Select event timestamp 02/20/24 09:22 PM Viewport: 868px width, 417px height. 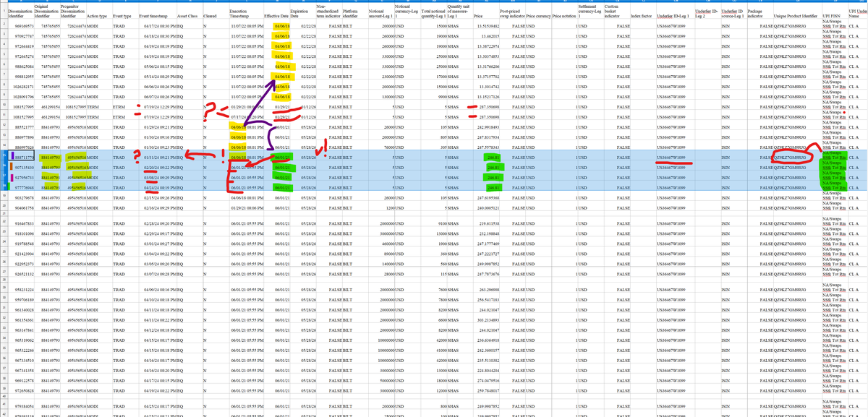tap(158, 166)
